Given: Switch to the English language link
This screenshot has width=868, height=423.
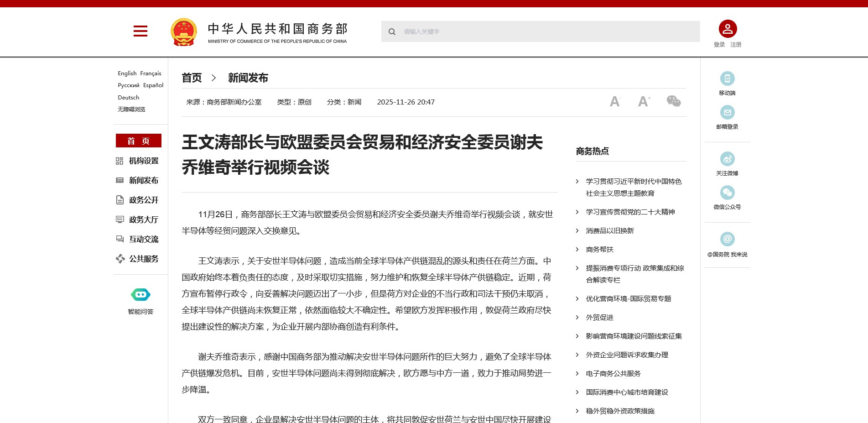Looking at the screenshot, I should (127, 73).
